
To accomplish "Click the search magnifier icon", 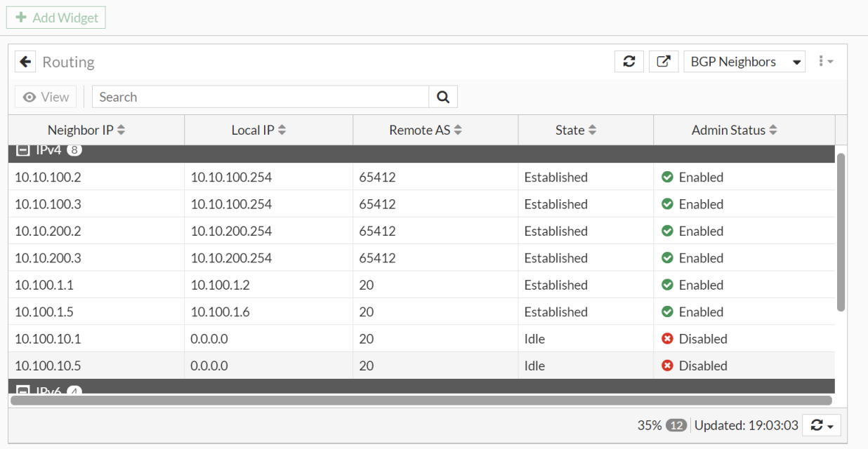I will 443,97.
